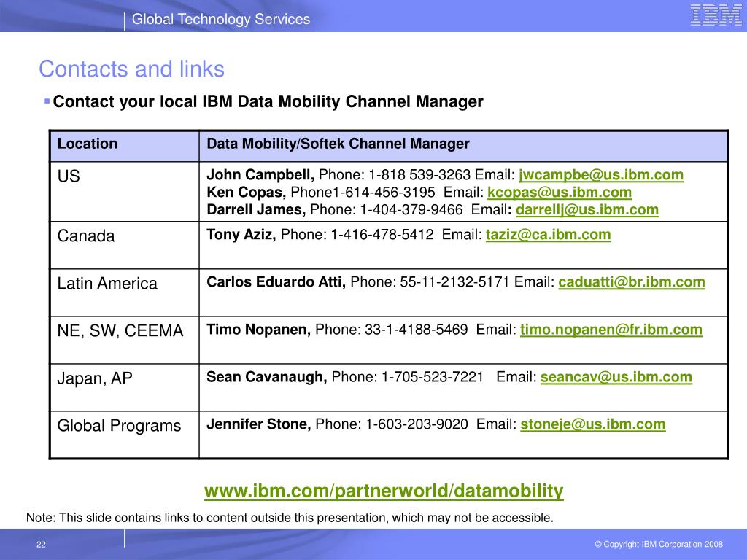Click the name 'Timo Nopanen,'

point(259,330)
